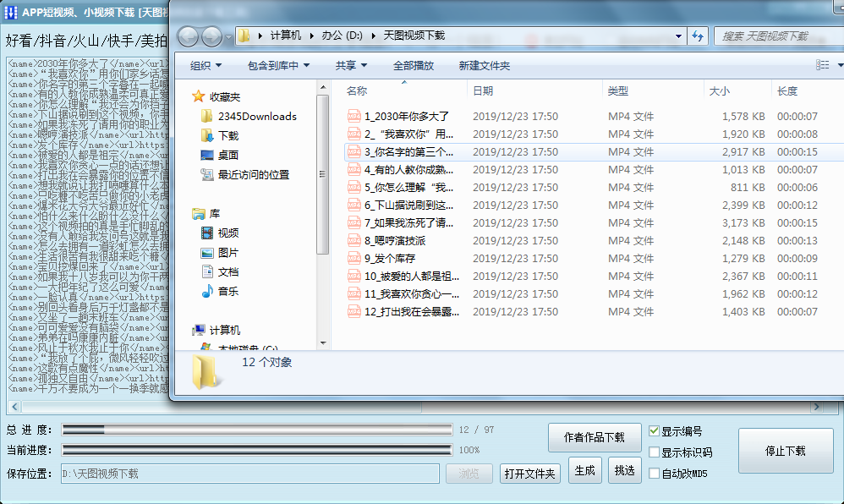Select MP4 icon of 3_你名字的第三个...
Screen dimensions: 844x504
pos(353,152)
